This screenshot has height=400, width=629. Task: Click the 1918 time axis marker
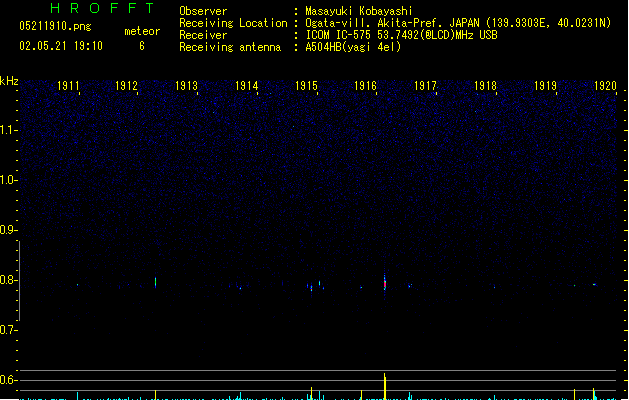point(485,85)
